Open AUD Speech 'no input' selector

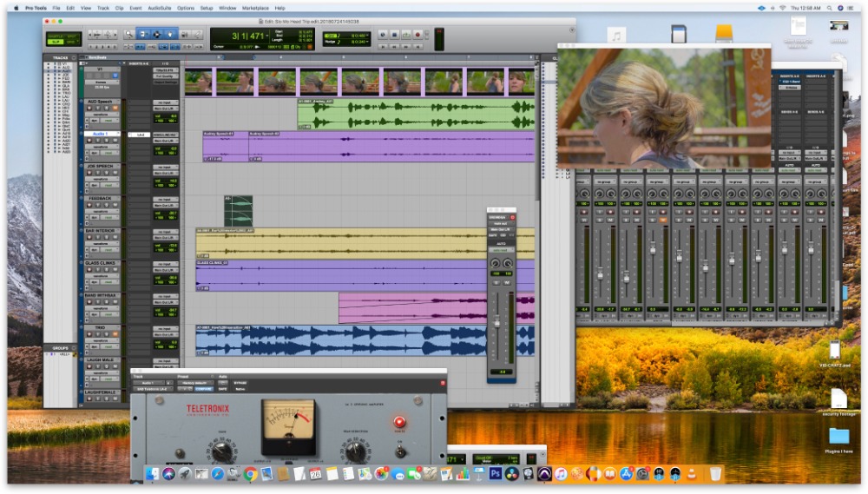click(164, 102)
